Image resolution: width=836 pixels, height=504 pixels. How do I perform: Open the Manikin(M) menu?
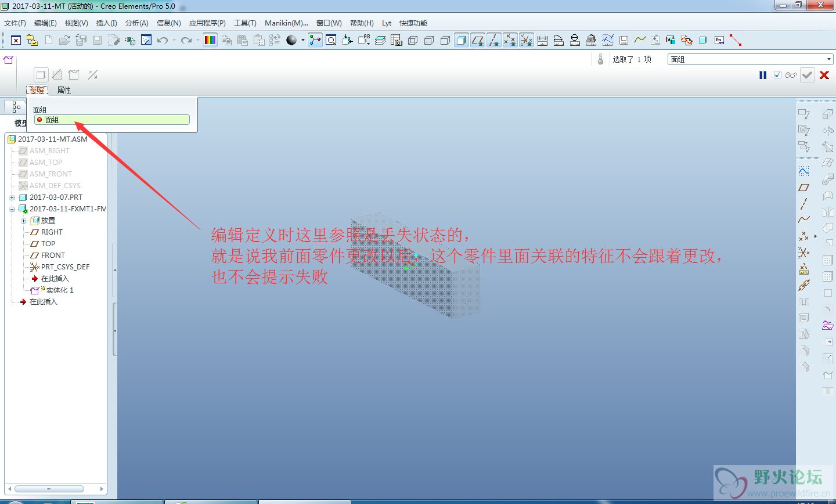286,23
